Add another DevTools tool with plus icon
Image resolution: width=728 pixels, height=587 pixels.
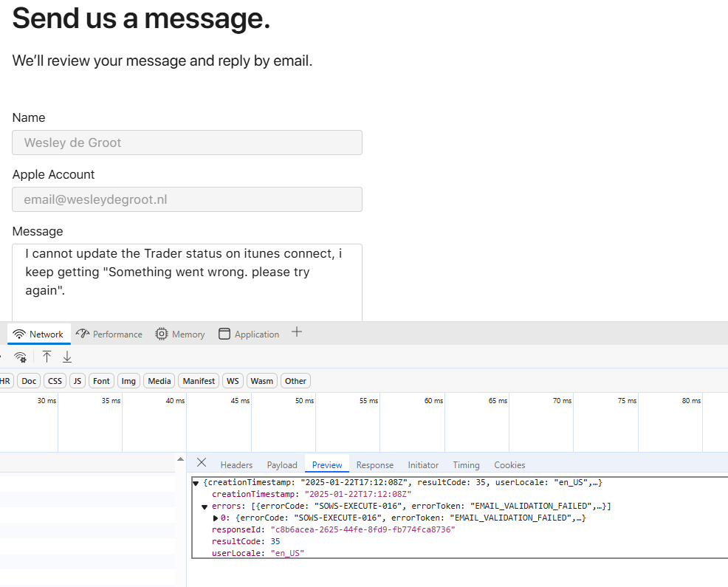coord(297,332)
